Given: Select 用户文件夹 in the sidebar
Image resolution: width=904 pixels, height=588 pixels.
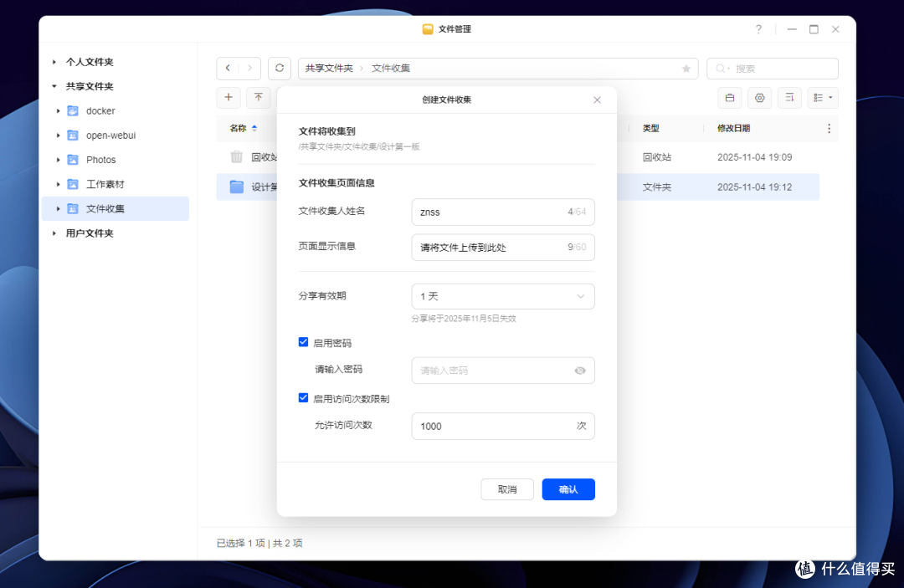Looking at the screenshot, I should coord(90,233).
